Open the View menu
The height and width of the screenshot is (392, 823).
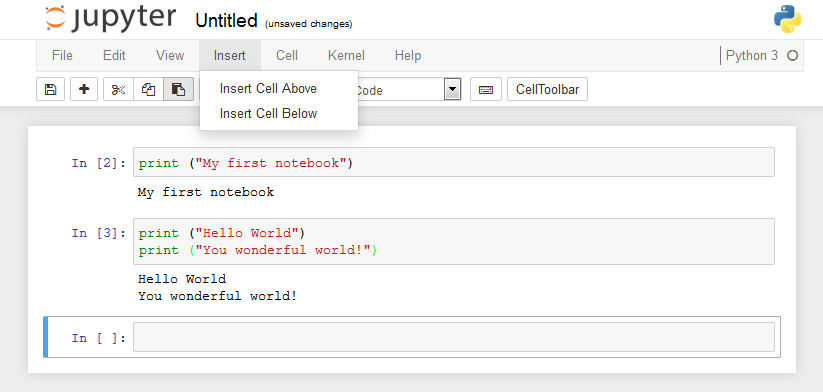170,56
